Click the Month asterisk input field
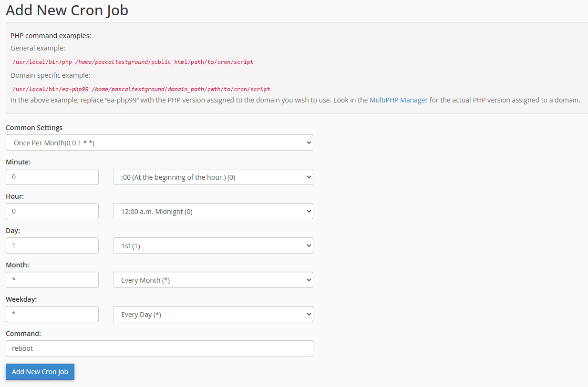Viewport: 588px width, 387px height. (x=52, y=280)
